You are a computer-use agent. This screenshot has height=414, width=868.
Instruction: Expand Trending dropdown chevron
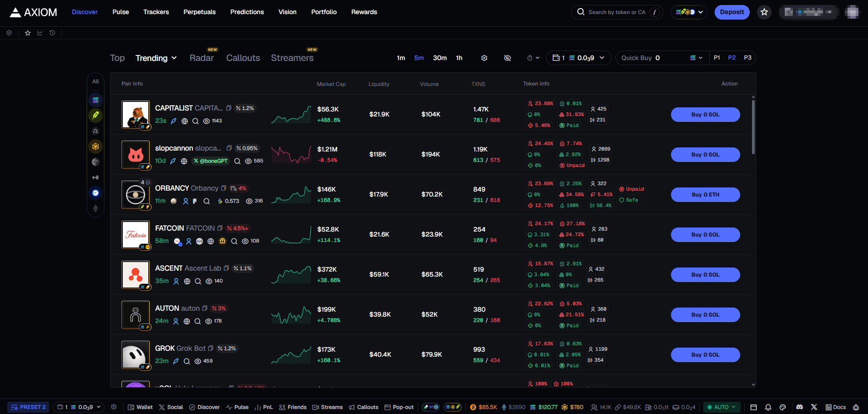pyautogui.click(x=174, y=58)
